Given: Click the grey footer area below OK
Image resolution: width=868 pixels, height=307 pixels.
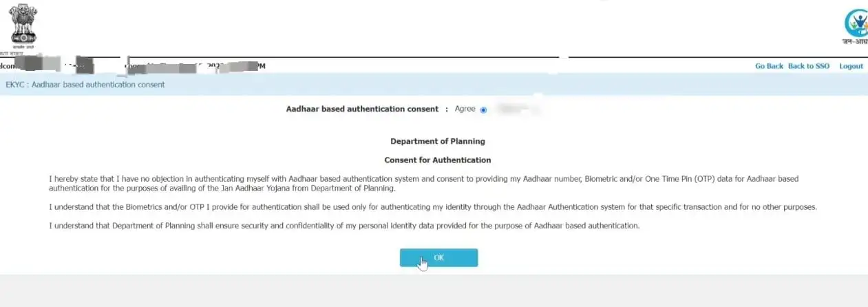Looking at the screenshot, I should [434, 290].
